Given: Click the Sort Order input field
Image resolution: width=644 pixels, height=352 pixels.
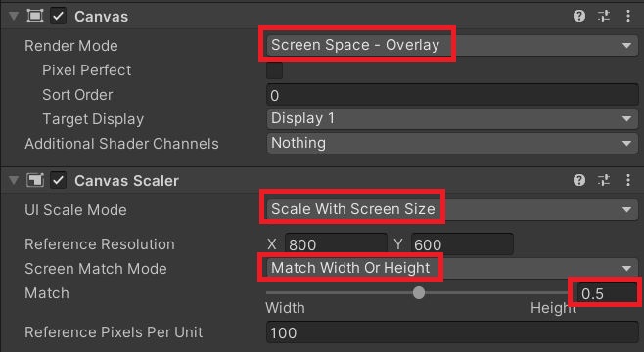Looking at the screenshot, I should tap(452, 95).
